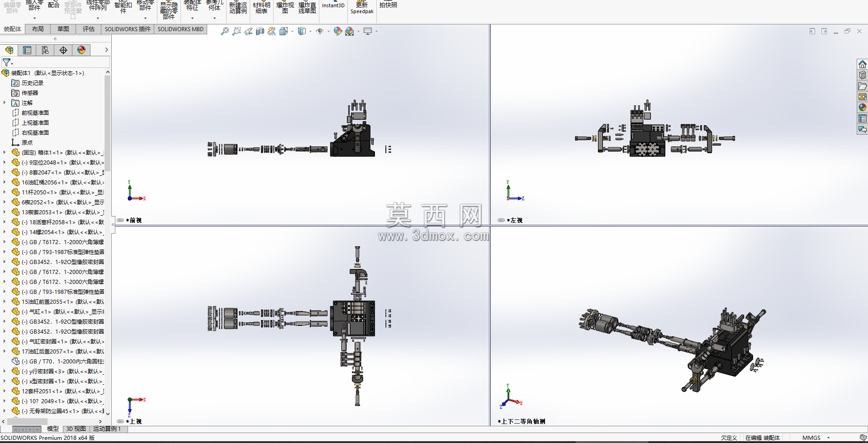Viewport: 868px width, 443px height.
Task: Open the DisplayManager color ball tab
Action: click(81, 50)
